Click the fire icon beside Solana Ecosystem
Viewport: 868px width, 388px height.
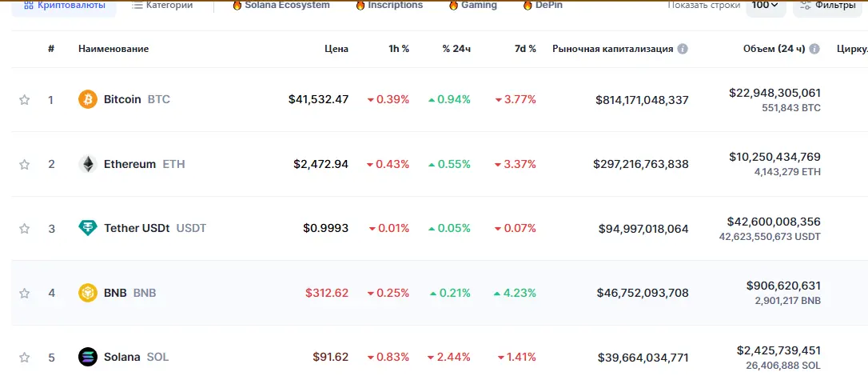(237, 6)
